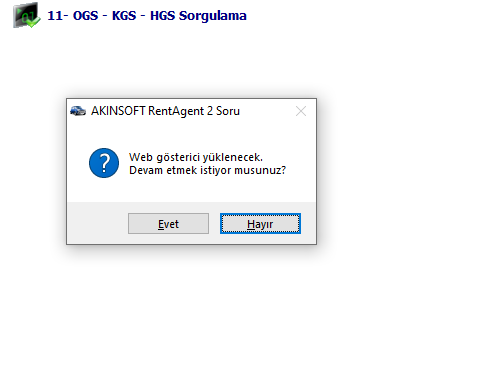Click the "Soru" word in the dialog title
Viewport: 485px width, 366px height.
[228, 111]
